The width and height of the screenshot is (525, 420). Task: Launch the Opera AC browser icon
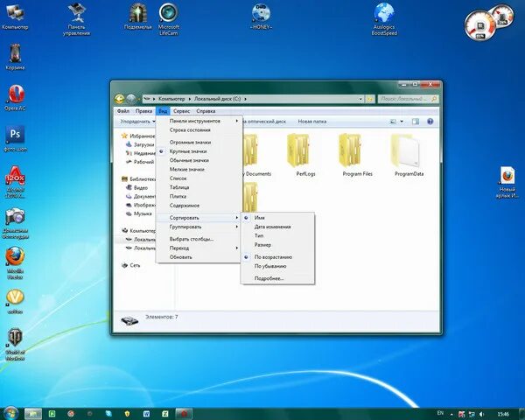pyautogui.click(x=15, y=98)
